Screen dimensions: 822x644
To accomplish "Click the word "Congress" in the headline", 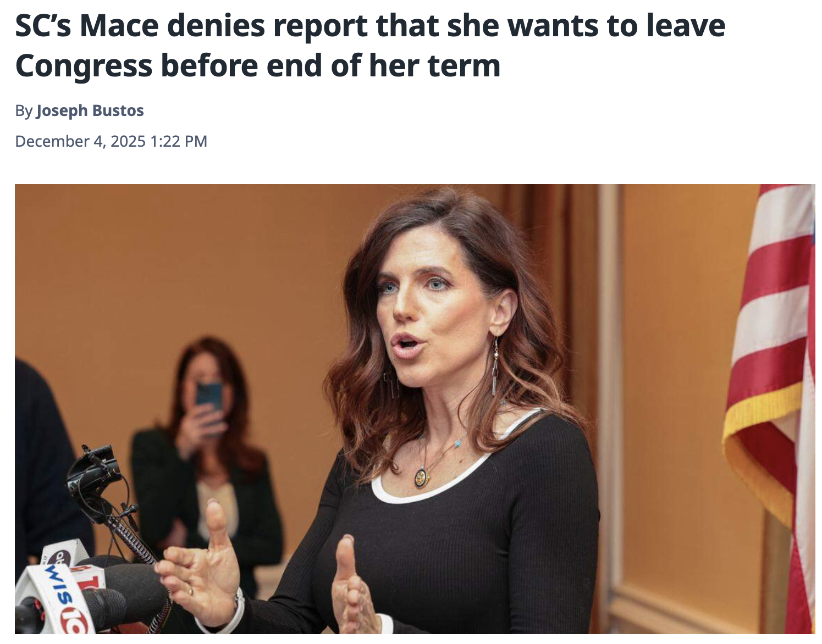I will point(84,66).
